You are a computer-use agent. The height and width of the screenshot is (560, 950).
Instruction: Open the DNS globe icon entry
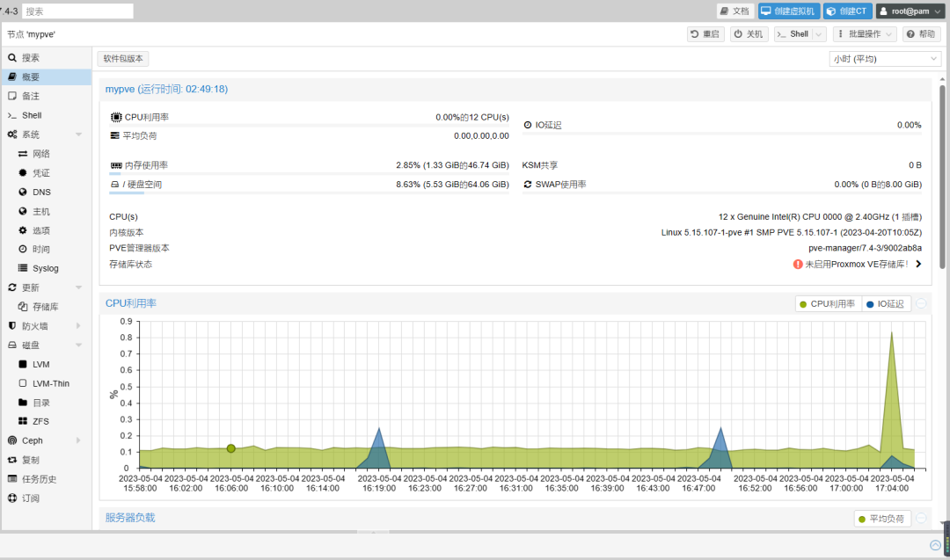[23, 193]
